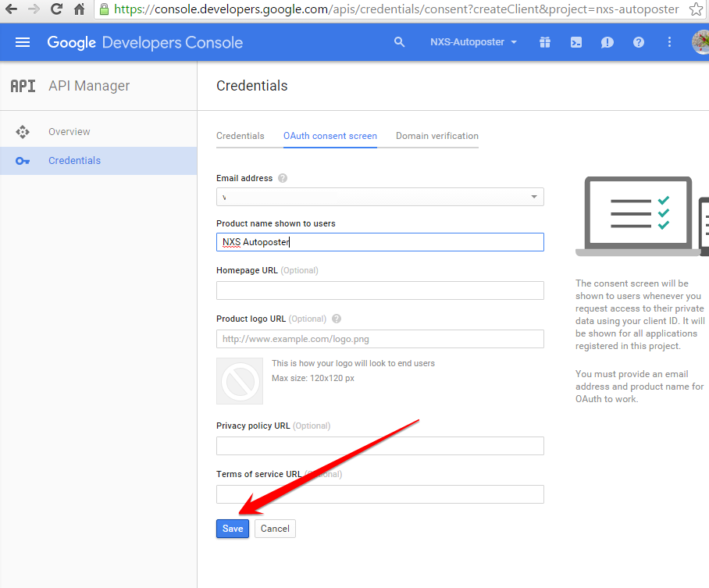
Task: Click 'The consent screen will be' paragraph
Action: pyautogui.click(x=640, y=315)
